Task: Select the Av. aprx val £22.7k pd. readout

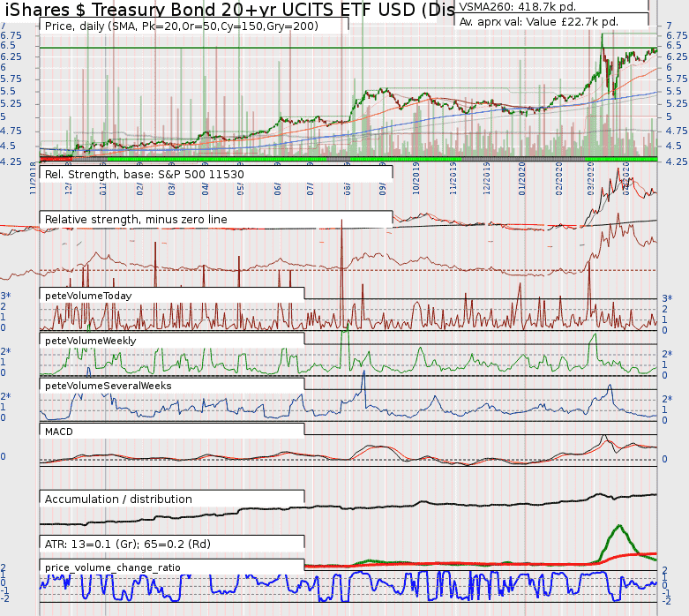Action: [x=539, y=21]
